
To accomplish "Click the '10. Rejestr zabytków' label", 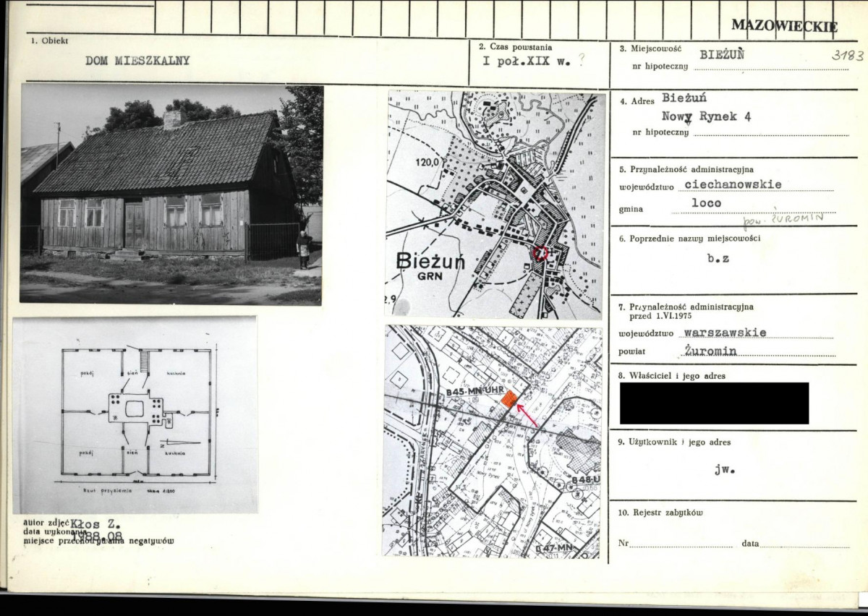I will 660,513.
